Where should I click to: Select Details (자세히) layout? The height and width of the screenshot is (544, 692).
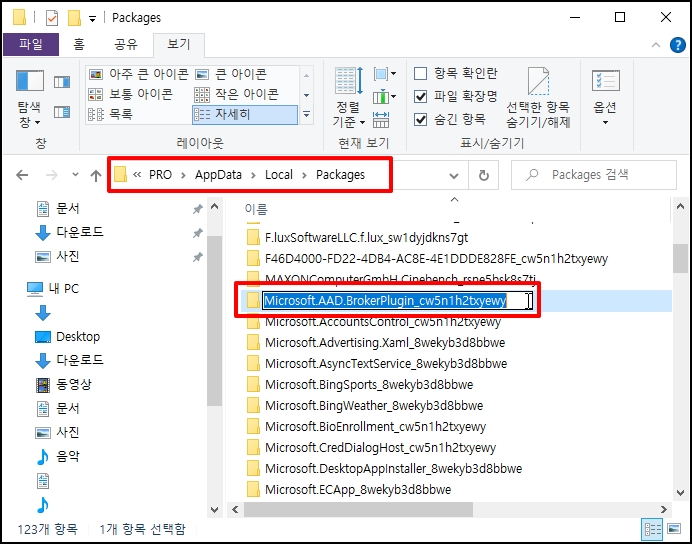coord(245,114)
